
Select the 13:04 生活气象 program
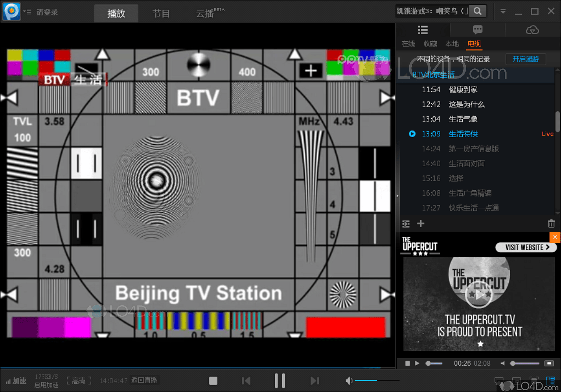coord(476,119)
